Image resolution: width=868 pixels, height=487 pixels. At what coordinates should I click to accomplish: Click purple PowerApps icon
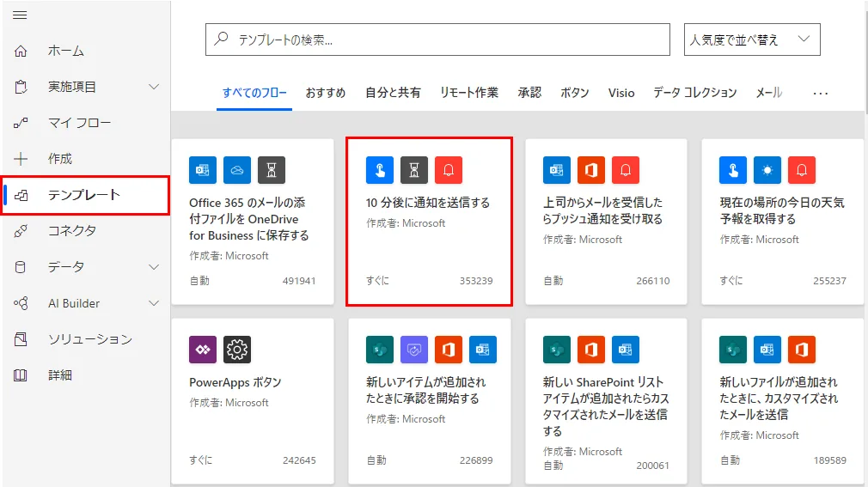click(203, 350)
